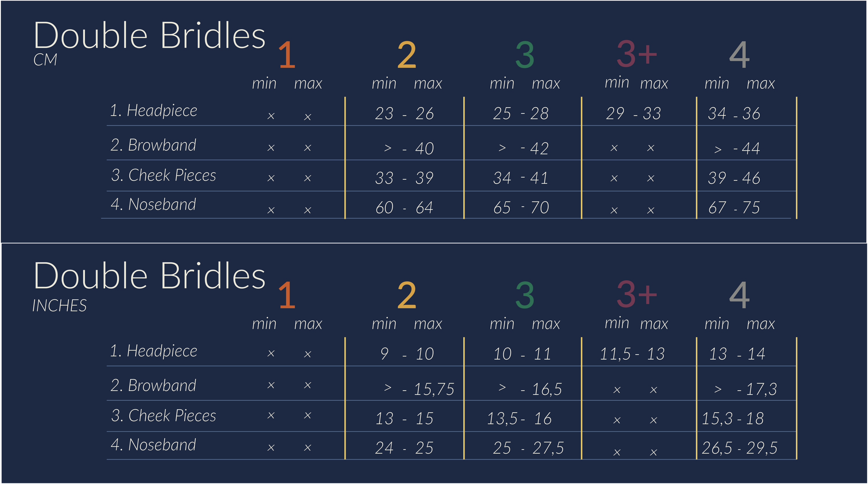Click the "26,5 - 29,5" noseband value
Viewport: 868px width, 484px height.
coord(739,448)
